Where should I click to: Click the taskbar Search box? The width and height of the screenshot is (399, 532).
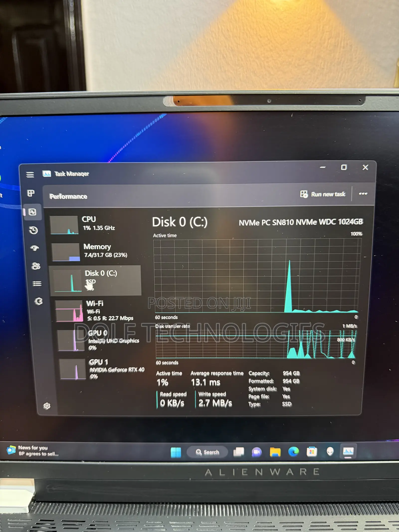(207, 452)
